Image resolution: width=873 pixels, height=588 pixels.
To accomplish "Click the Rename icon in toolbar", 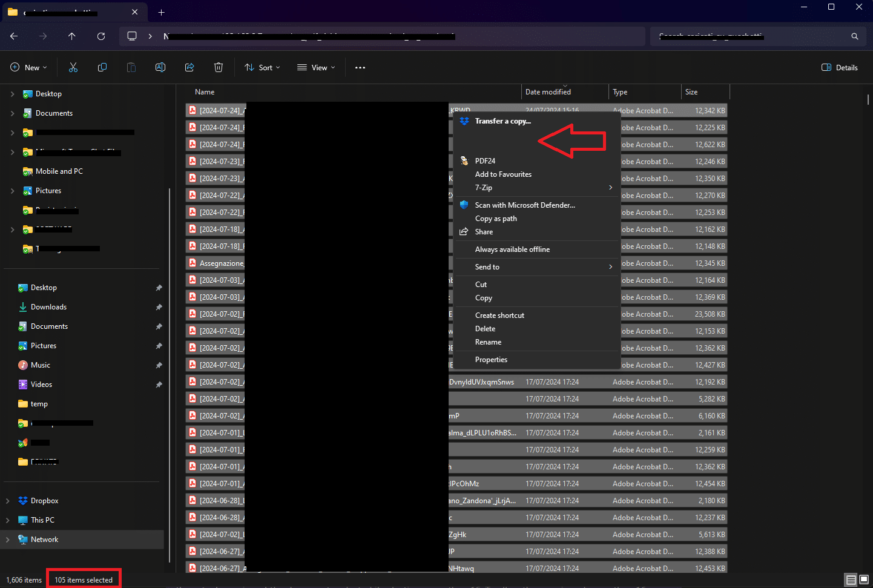I will (160, 67).
